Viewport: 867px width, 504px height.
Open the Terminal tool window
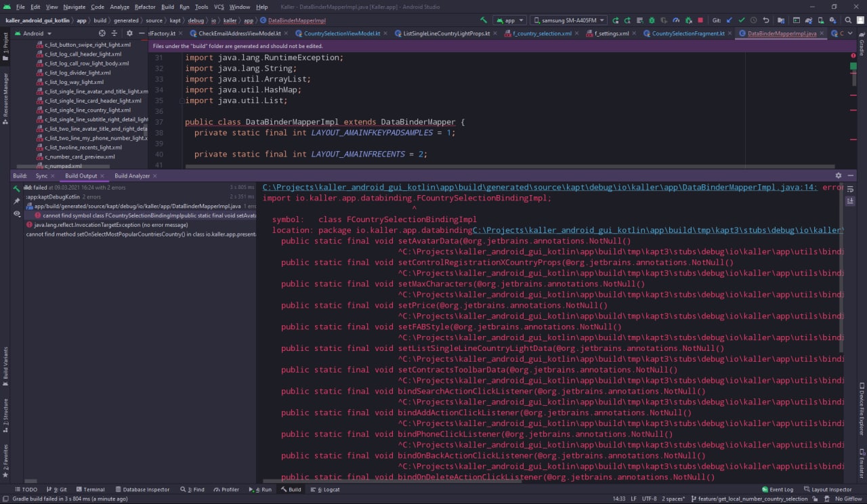(x=89, y=489)
